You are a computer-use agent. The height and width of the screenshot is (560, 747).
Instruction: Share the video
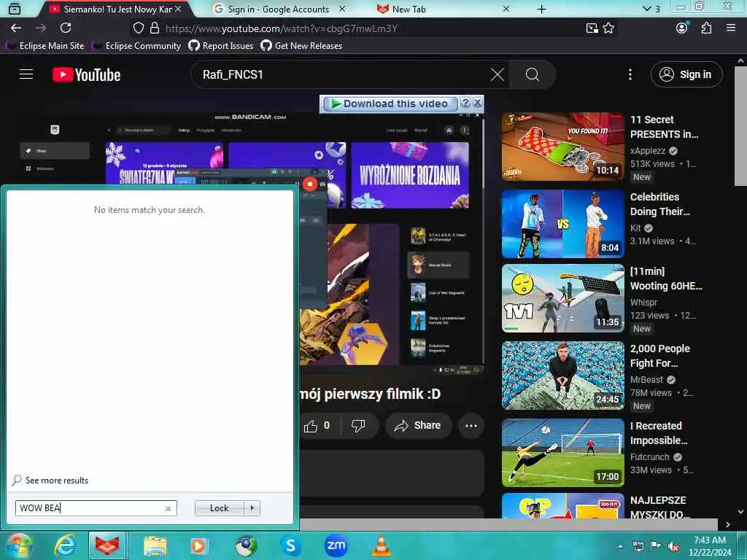tap(418, 426)
